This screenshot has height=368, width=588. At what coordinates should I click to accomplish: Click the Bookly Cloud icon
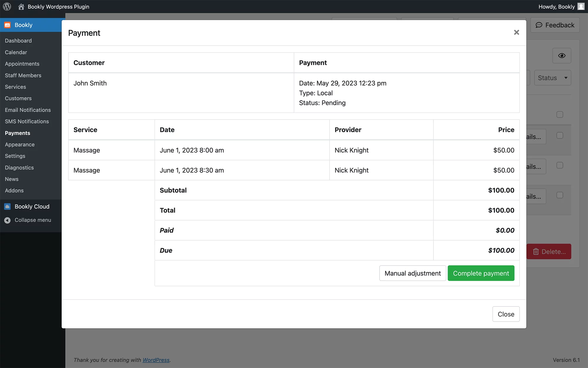[7, 206]
